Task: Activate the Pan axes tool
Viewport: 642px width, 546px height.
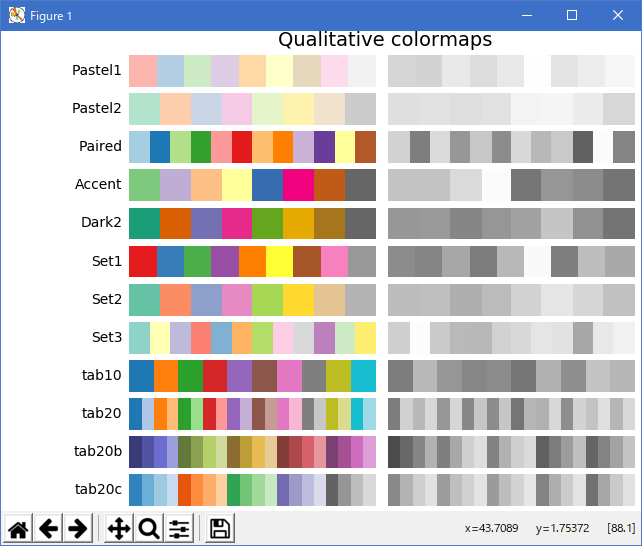Action: point(119,529)
